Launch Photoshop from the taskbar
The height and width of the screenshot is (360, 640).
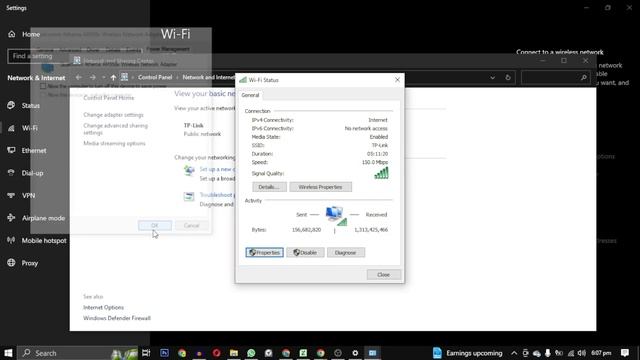pos(164,353)
